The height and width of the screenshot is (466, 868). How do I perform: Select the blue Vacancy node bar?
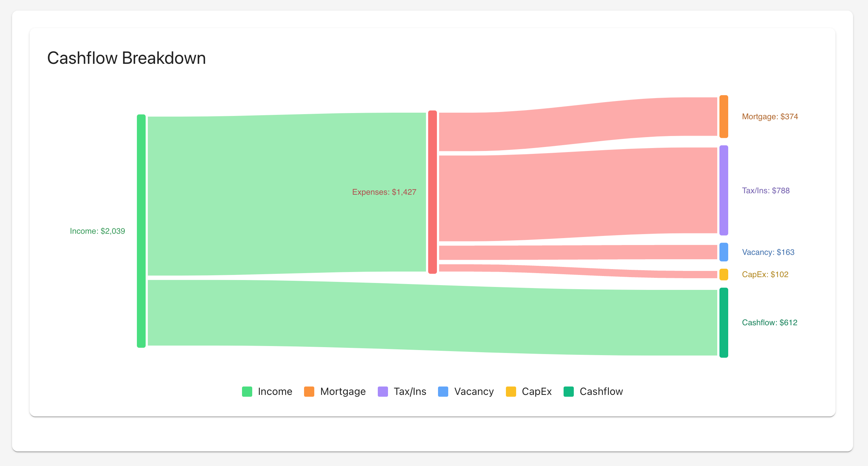tap(724, 252)
